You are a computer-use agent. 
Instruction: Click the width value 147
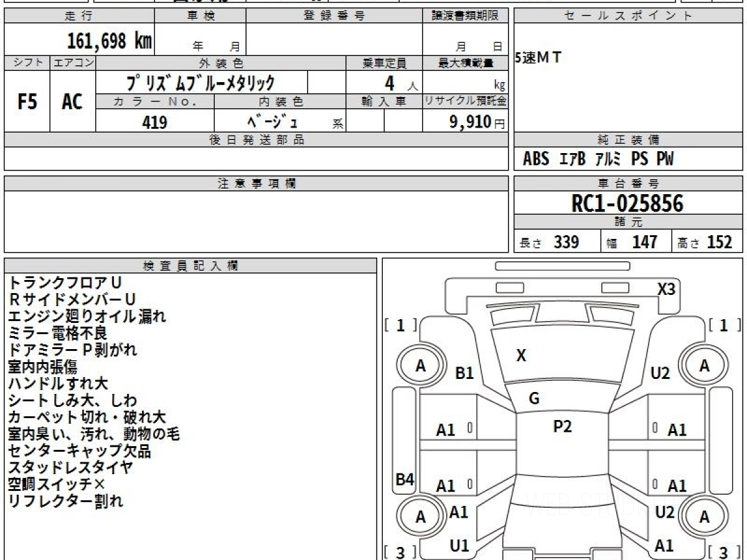point(645,242)
